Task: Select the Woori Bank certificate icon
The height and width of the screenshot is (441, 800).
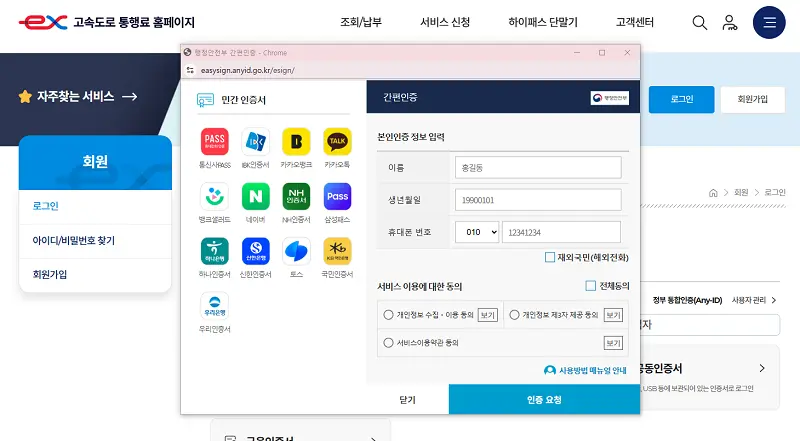Action: tap(215, 306)
